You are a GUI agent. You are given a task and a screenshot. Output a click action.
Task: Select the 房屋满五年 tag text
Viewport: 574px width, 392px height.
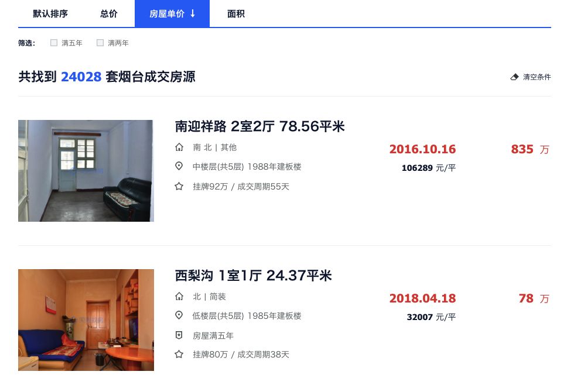[213, 336]
